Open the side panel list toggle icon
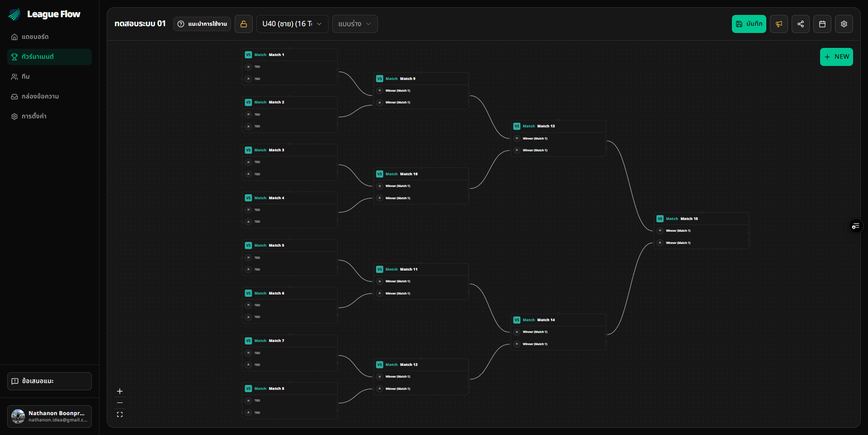 [x=856, y=226]
